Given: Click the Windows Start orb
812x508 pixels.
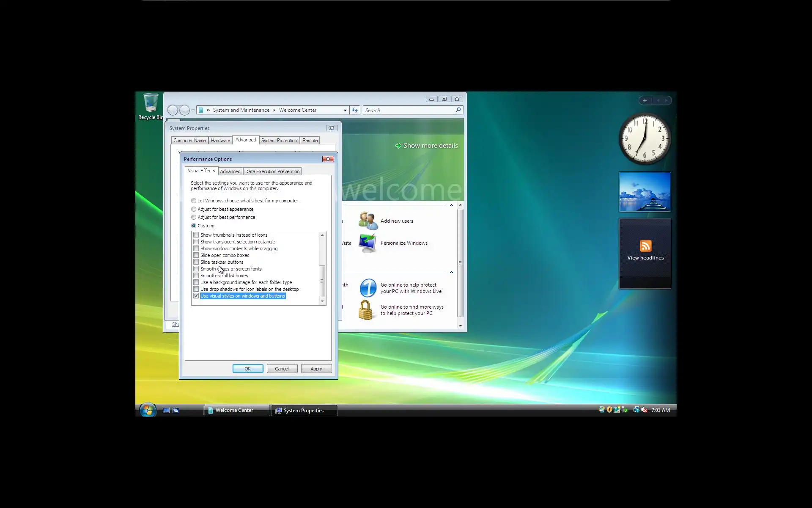Looking at the screenshot, I should (x=148, y=410).
